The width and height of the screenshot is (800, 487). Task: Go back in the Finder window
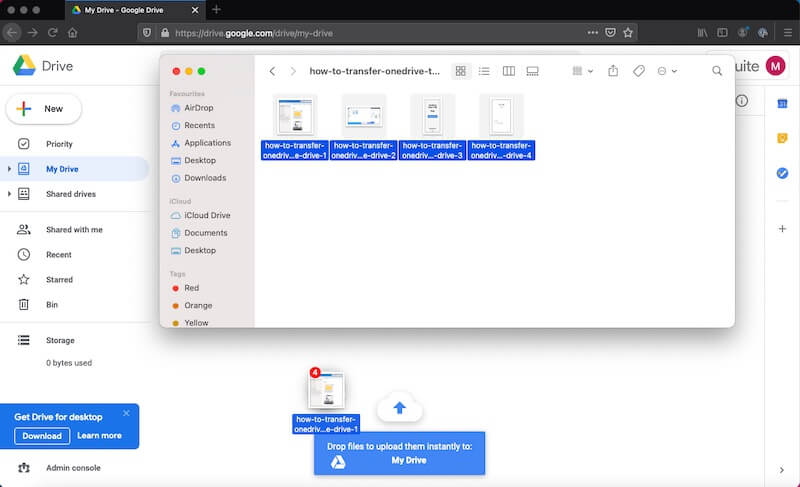click(x=272, y=71)
